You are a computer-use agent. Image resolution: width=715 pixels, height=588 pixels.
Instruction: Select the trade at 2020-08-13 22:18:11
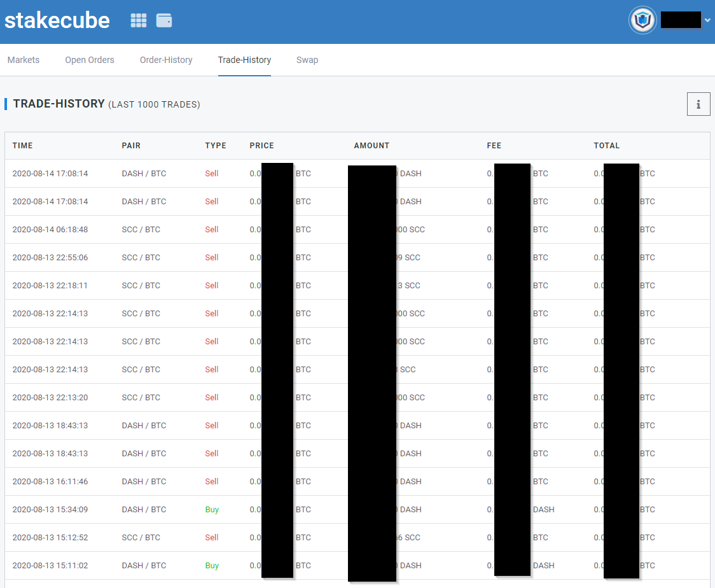pyautogui.click(x=357, y=286)
